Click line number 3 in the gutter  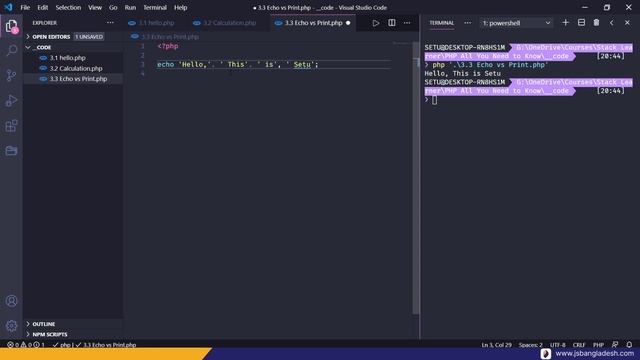pos(142,64)
